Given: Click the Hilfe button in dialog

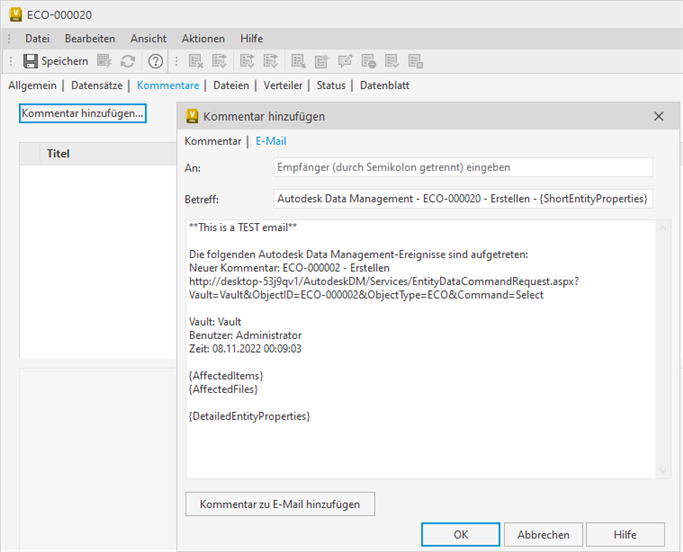Looking at the screenshot, I should click(x=625, y=535).
